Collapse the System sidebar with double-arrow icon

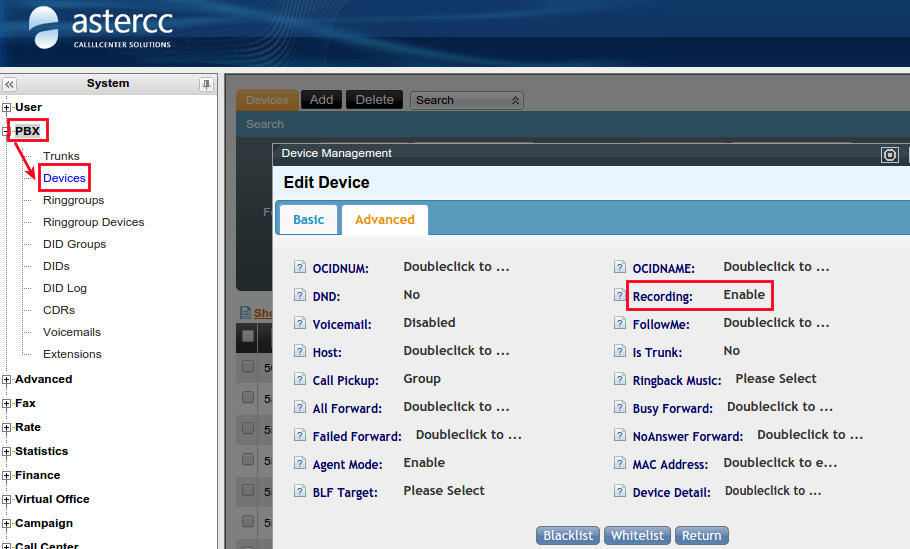[10, 85]
